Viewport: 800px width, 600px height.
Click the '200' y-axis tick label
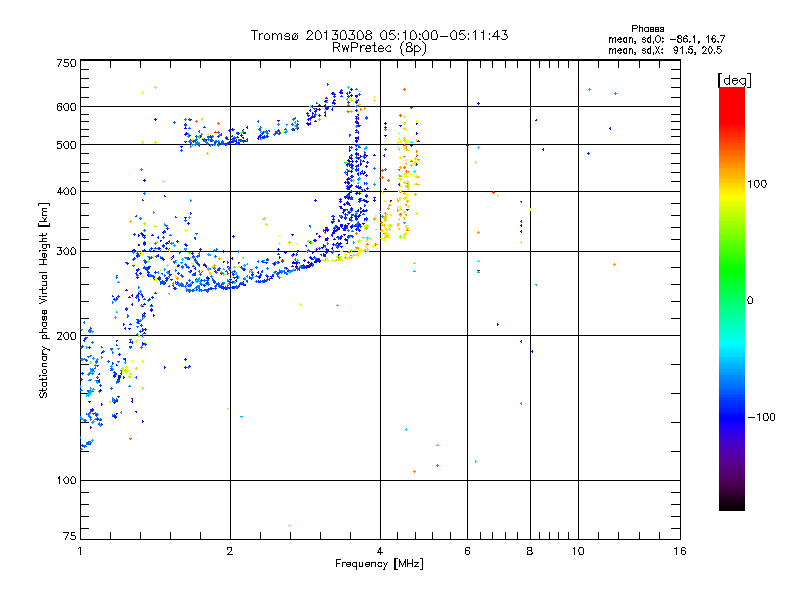66,336
